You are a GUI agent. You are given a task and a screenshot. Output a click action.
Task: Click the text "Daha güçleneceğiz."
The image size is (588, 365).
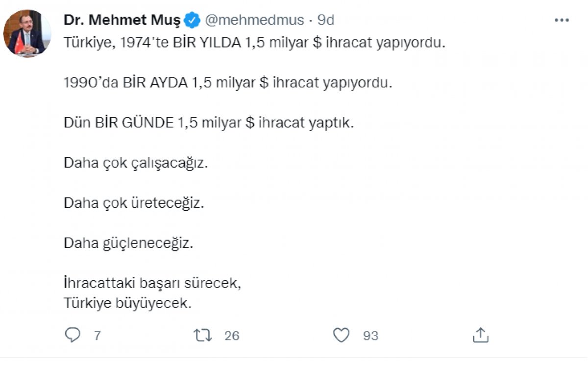(x=128, y=242)
